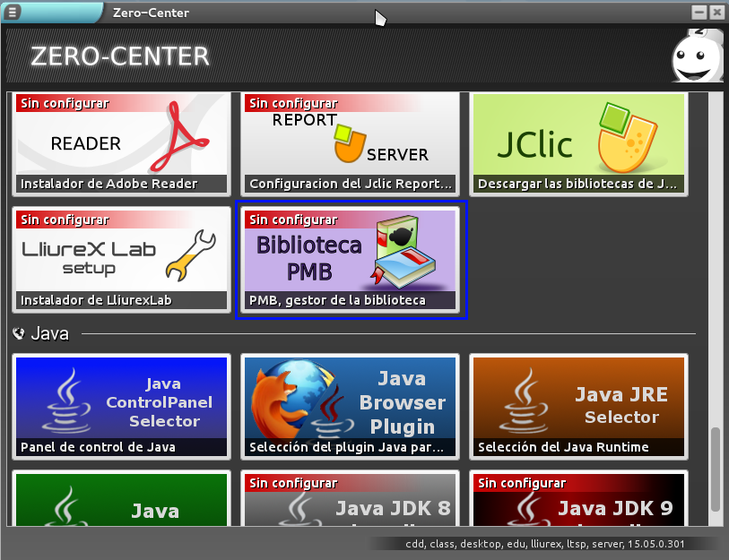Open the JClic library download tile
This screenshot has height=560, width=729.
pyautogui.click(x=578, y=143)
